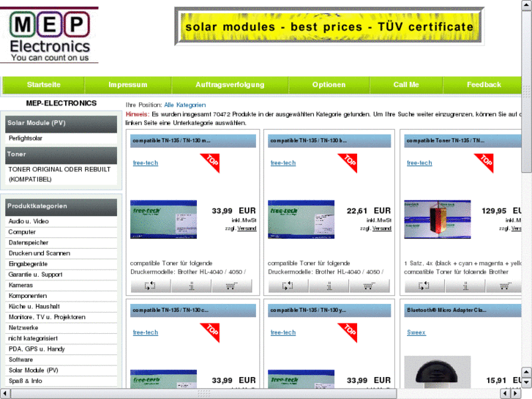
Task: Select Call Me in the navigation bar
Action: 406,85
